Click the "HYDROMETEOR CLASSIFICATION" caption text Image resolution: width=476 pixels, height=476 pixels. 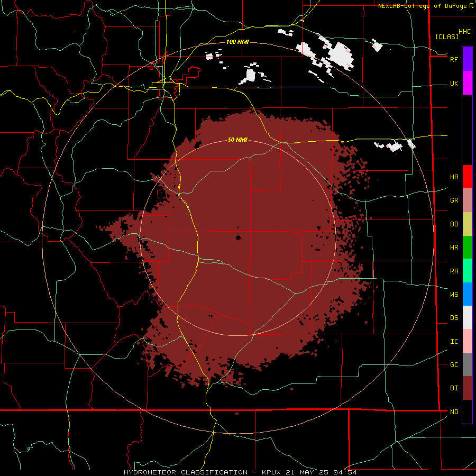(186, 472)
